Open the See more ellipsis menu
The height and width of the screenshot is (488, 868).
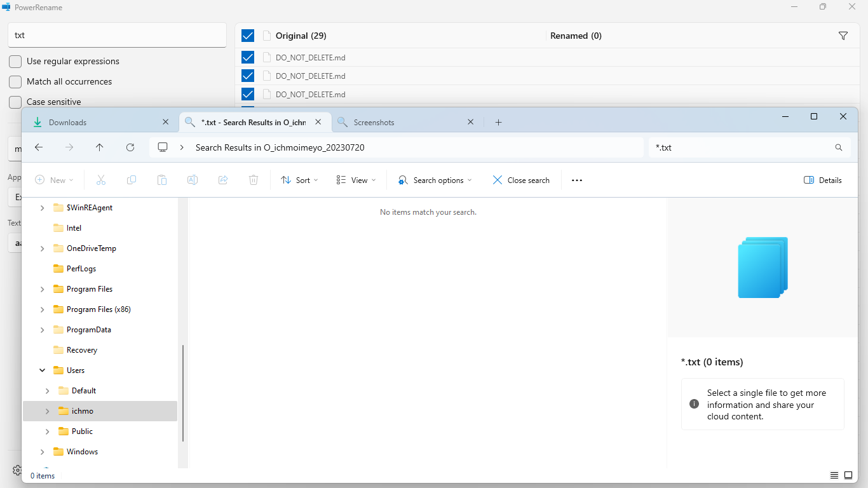(576, 180)
